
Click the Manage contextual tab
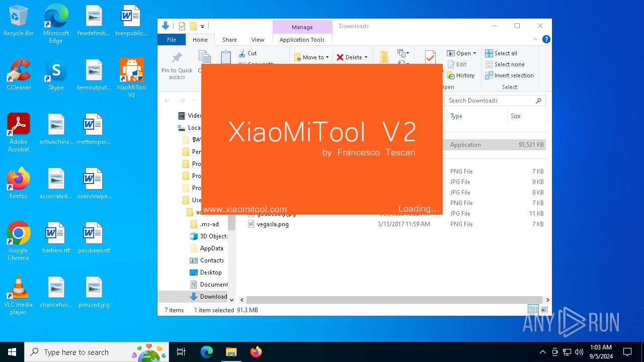(302, 27)
